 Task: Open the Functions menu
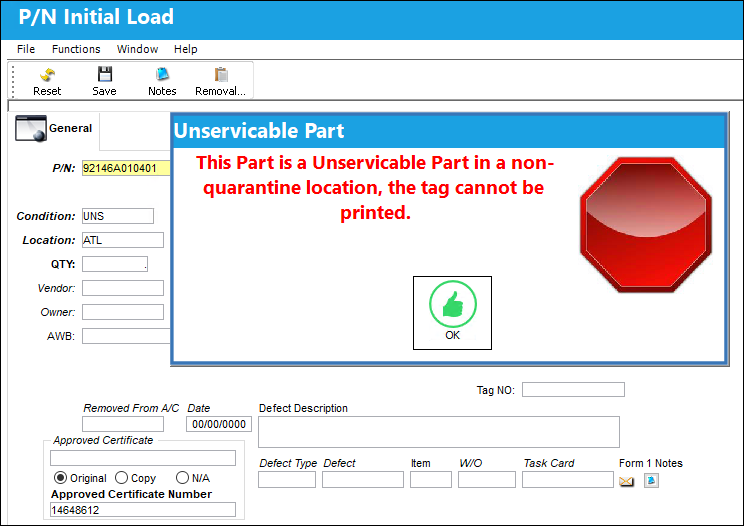[x=76, y=49]
